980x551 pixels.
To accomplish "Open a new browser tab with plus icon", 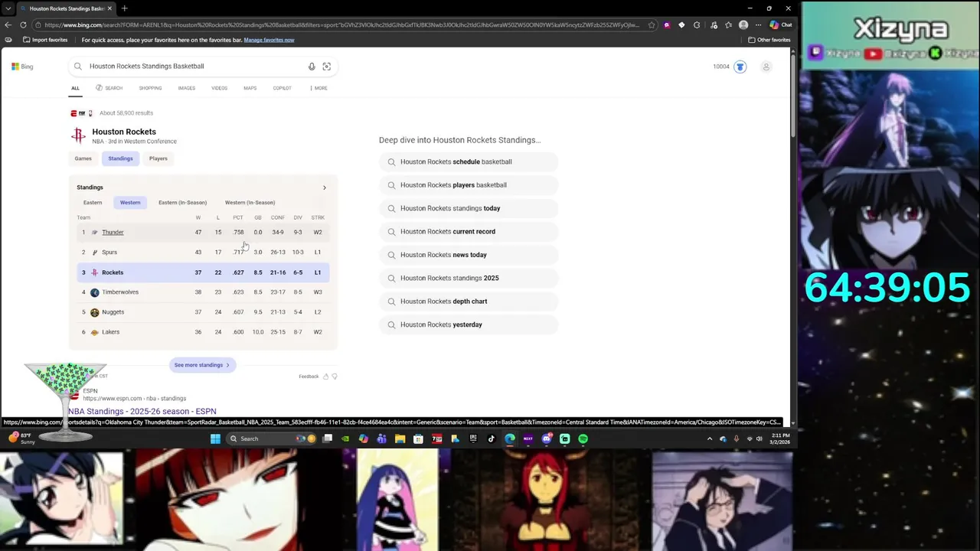I will 124,8.
